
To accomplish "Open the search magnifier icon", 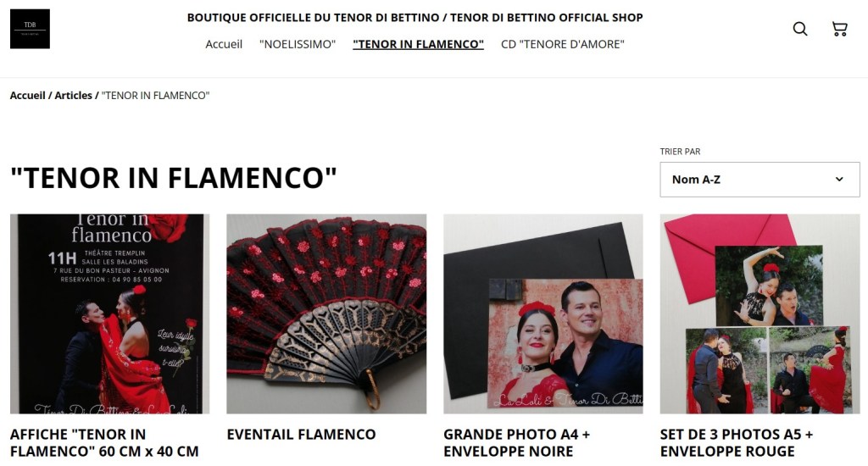I will click(800, 29).
